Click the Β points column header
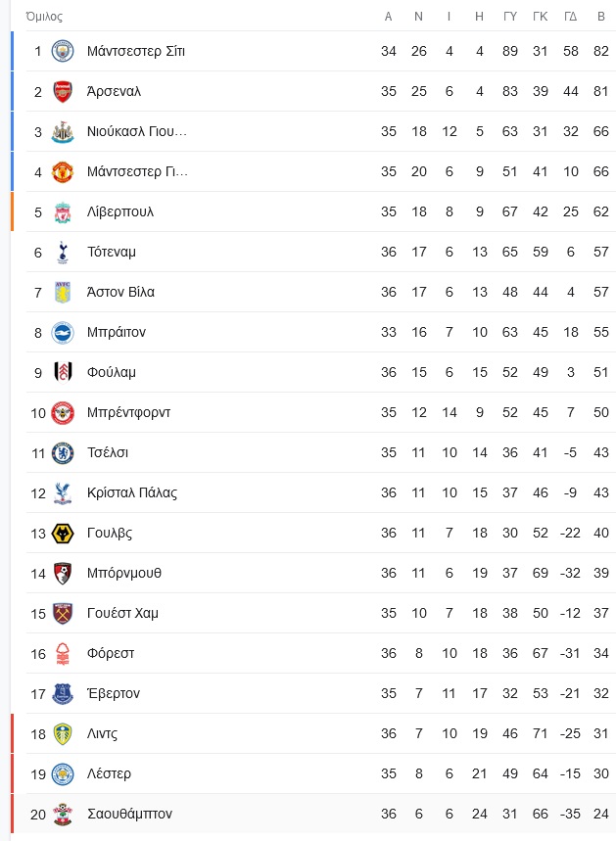616x841 pixels. point(601,17)
